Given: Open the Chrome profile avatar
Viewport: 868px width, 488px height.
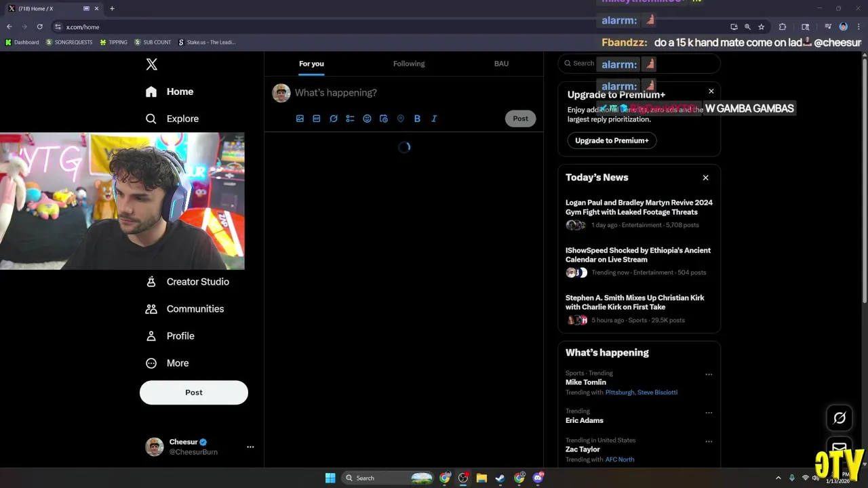Looking at the screenshot, I should 844,27.
